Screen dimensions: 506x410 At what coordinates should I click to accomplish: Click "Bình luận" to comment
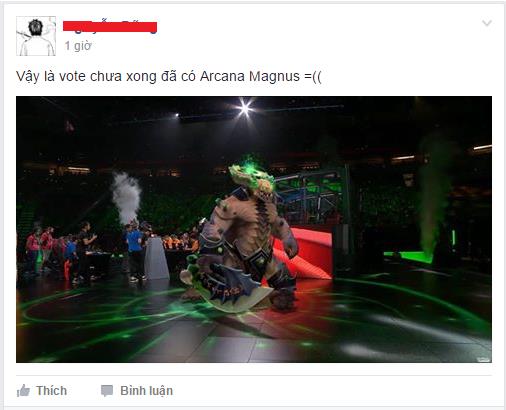(x=147, y=391)
